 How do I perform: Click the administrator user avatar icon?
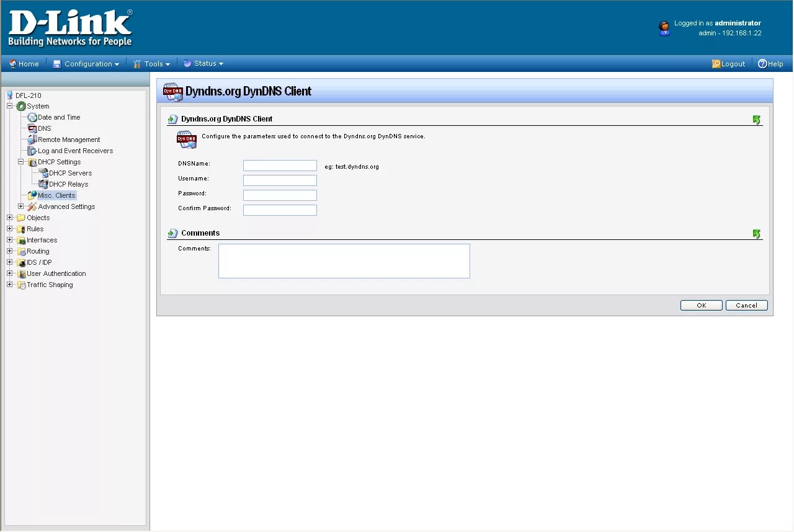[664, 28]
